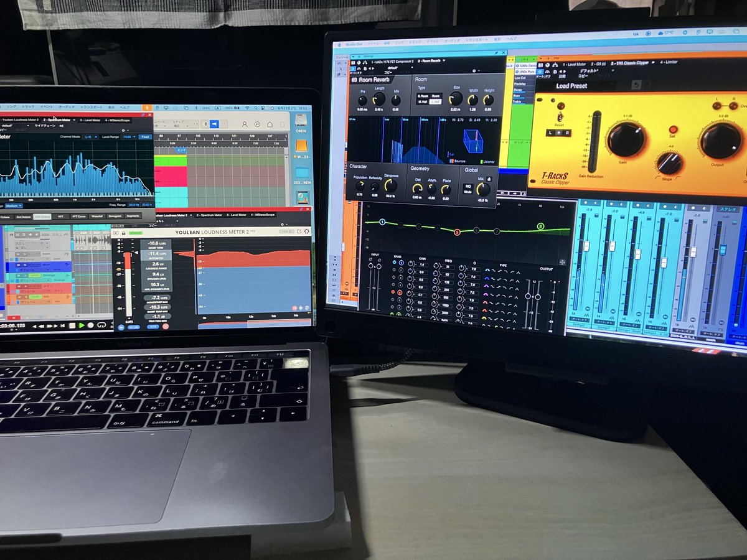This screenshot has width=747, height=560.
Task: Click red EQ band node 5 on curve
Action: pos(457,232)
